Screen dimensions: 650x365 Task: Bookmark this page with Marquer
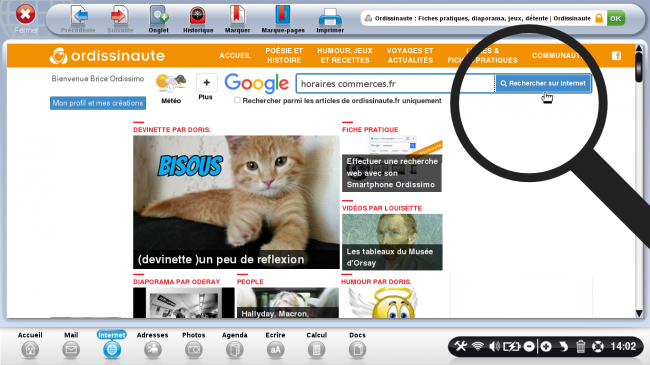[237, 19]
